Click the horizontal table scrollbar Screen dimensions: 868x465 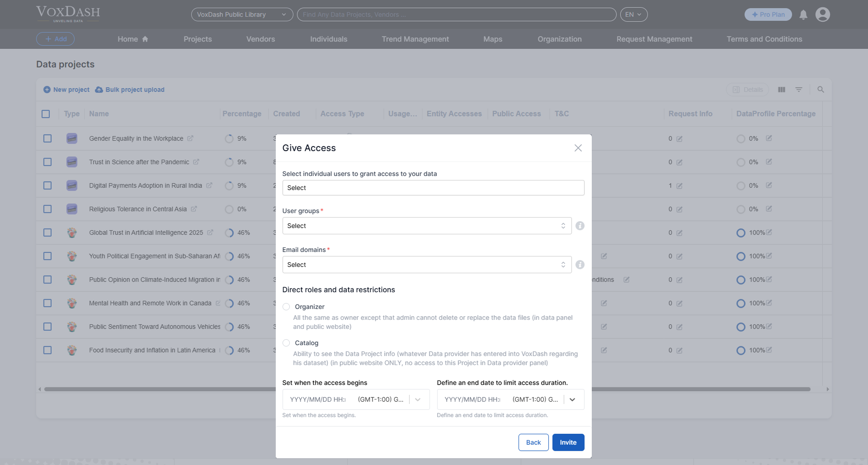[x=427, y=389]
